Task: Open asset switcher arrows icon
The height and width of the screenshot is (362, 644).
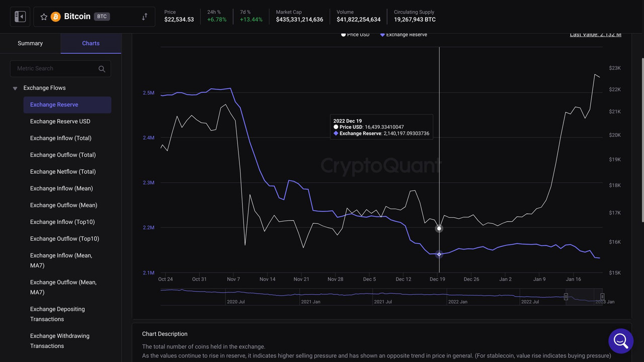Action: 144,17
